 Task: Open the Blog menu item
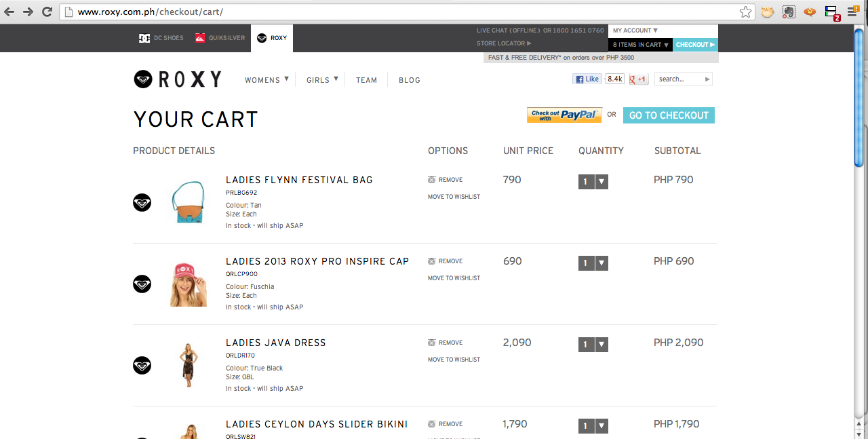tap(410, 80)
